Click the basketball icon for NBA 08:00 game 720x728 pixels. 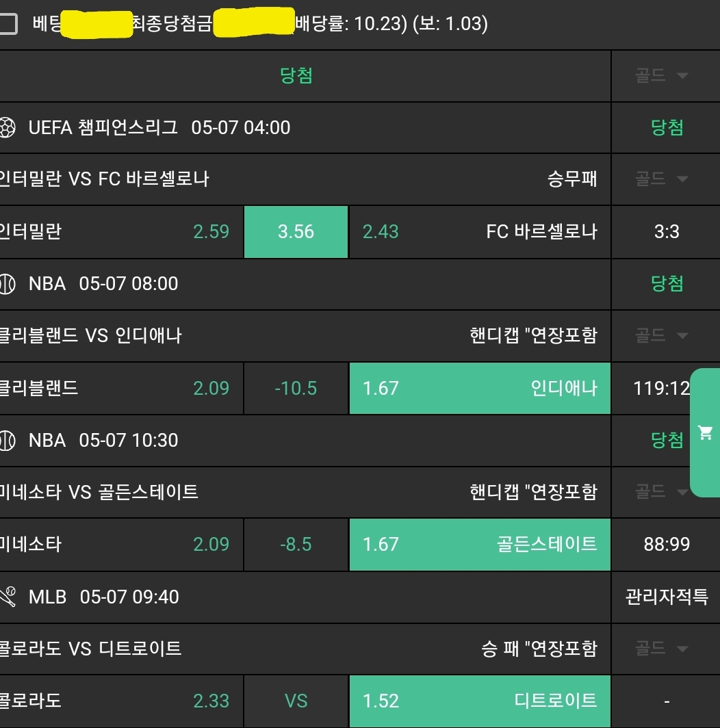pyautogui.click(x=7, y=284)
